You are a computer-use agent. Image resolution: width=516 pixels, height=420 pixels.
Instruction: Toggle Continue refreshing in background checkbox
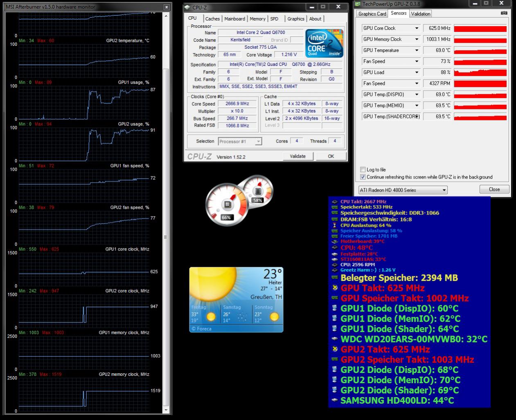(x=363, y=177)
